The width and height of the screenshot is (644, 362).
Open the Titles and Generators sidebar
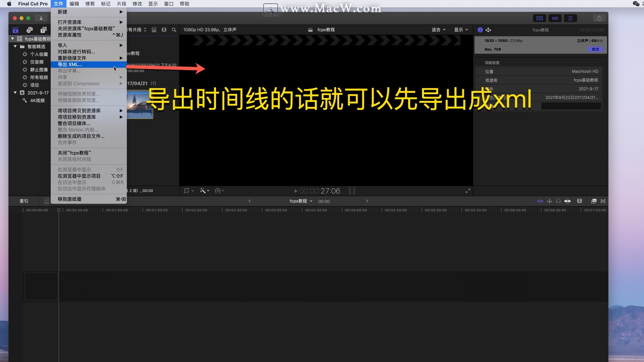[x=44, y=30]
